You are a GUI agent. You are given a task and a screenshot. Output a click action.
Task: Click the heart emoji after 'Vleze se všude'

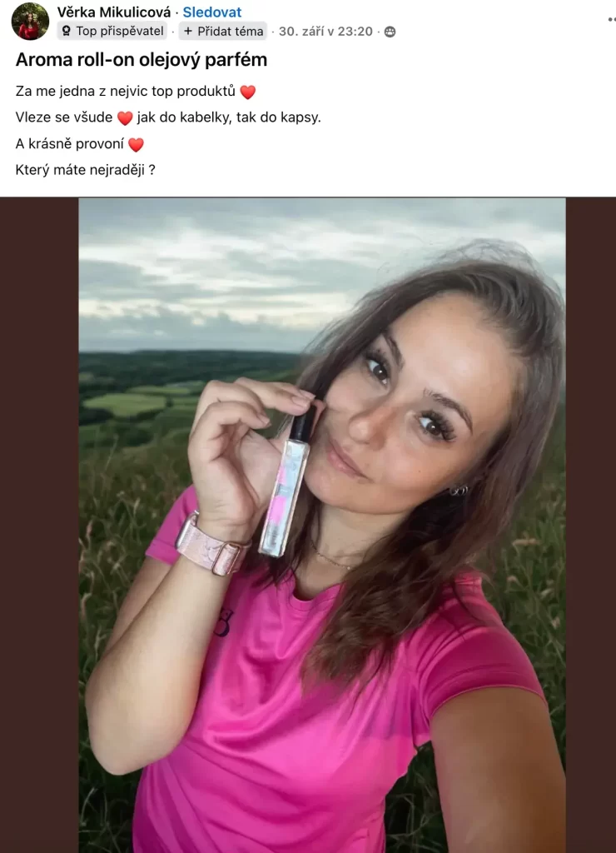125,118
